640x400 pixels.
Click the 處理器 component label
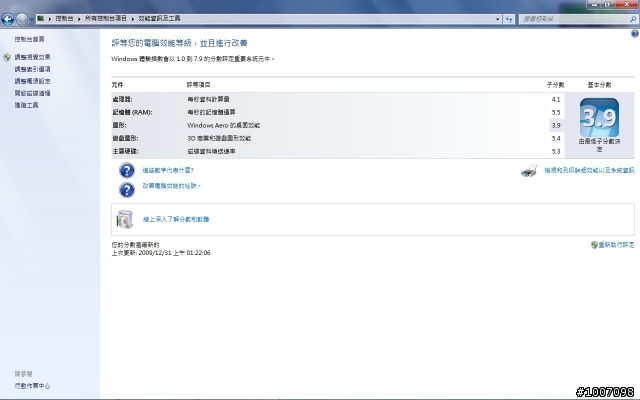pyautogui.click(x=122, y=99)
